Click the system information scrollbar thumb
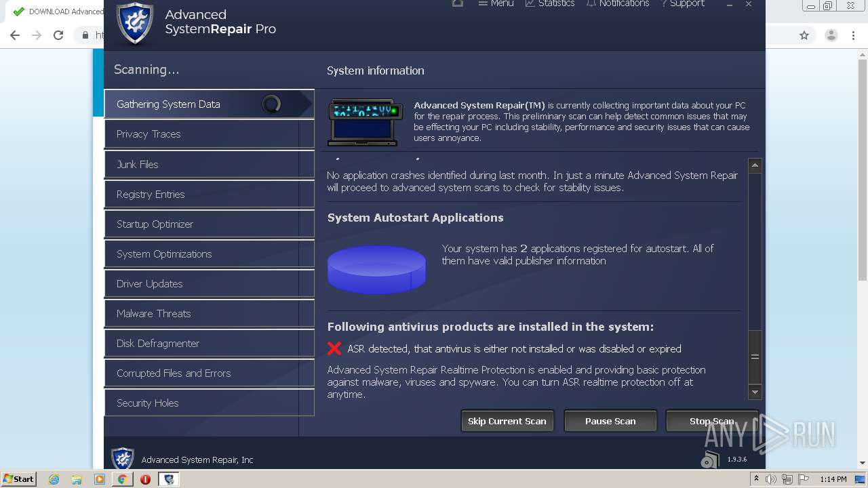Image resolution: width=868 pixels, height=488 pixels. click(755, 357)
